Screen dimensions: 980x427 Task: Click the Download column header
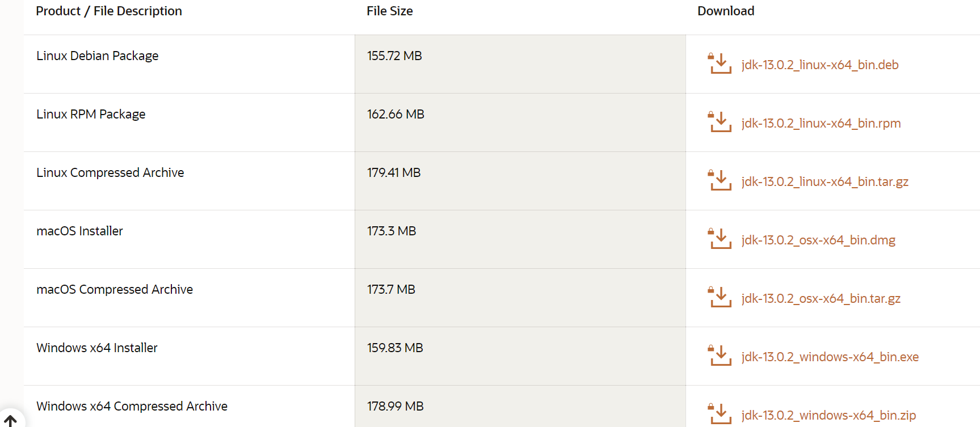point(726,11)
